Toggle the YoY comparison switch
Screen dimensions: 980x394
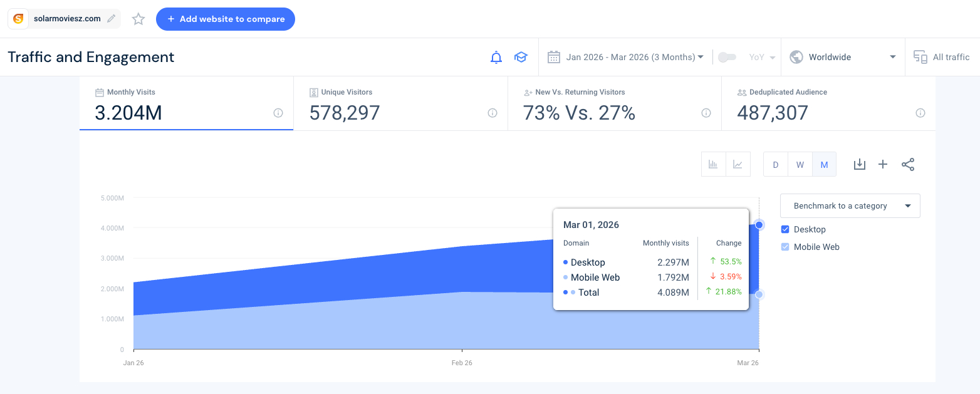click(727, 58)
